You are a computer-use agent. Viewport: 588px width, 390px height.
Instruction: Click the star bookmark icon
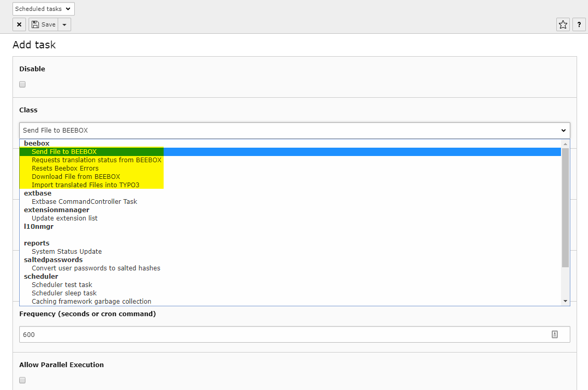click(563, 24)
